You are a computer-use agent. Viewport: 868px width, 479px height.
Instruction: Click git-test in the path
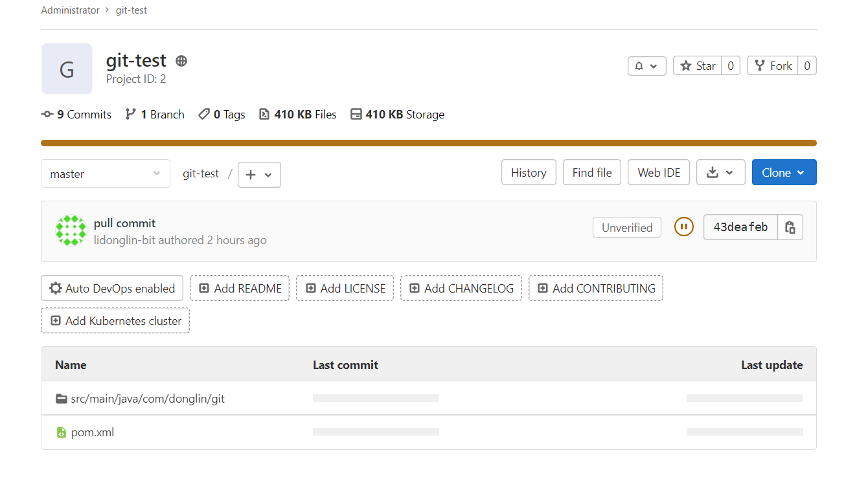[x=201, y=173]
